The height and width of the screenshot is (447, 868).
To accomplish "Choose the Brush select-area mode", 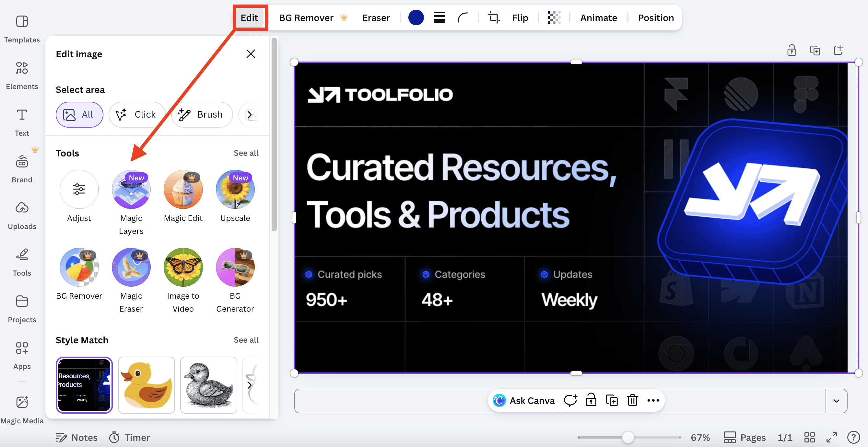I will 202,115.
